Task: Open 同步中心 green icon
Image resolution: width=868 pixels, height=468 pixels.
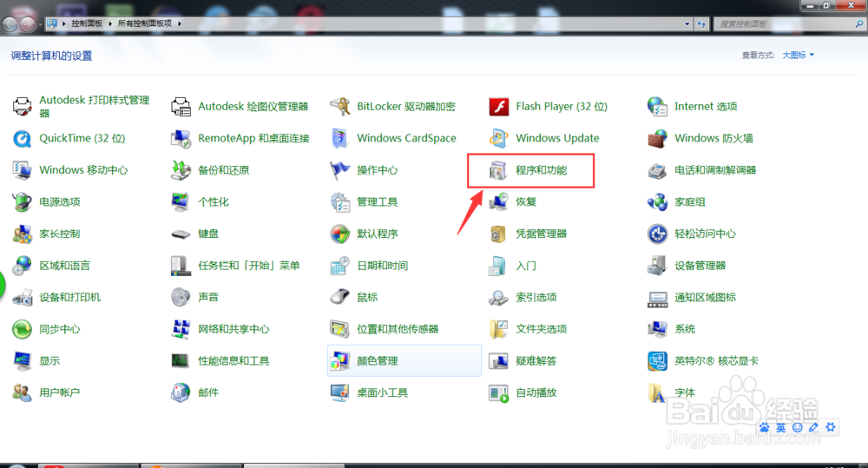Action: 23,329
